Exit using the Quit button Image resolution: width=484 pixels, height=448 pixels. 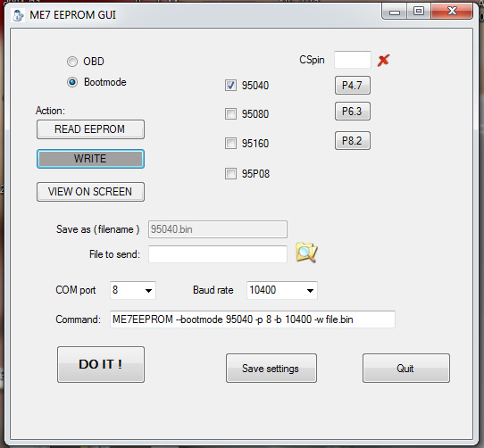tap(406, 368)
